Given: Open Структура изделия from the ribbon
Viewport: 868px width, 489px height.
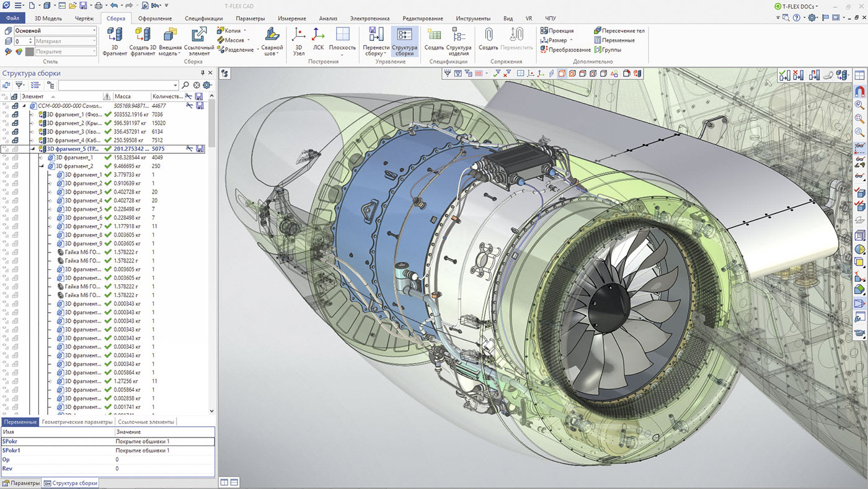Looking at the screenshot, I should pos(458,42).
